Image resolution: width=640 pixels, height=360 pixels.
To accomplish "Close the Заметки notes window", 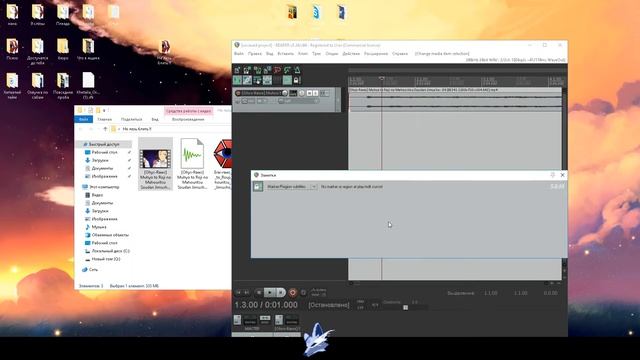I will (562, 175).
